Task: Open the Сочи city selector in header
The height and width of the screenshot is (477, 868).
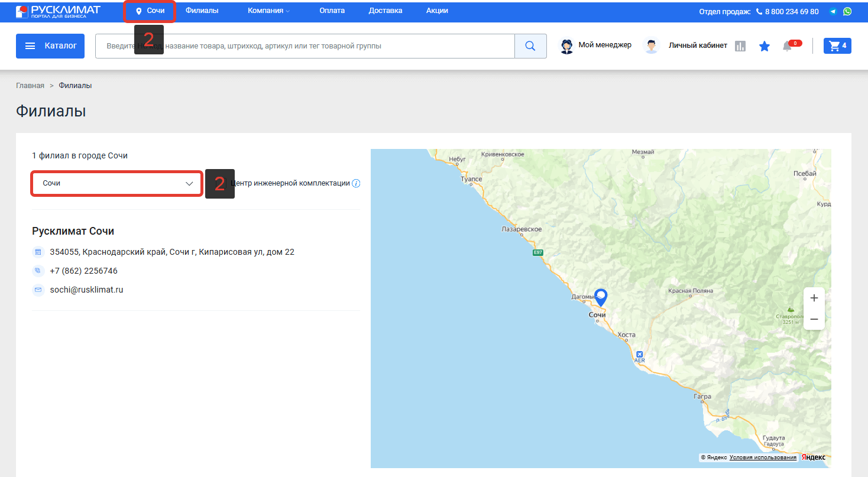Action: point(150,11)
